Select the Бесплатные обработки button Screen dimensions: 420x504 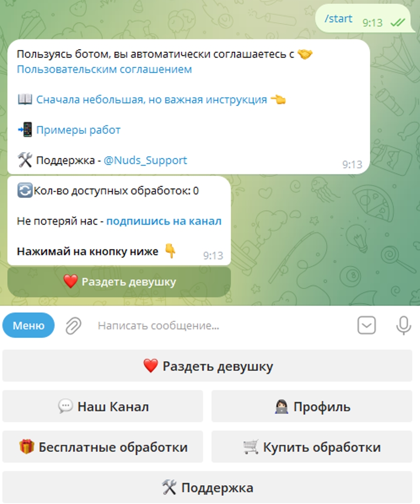coord(103,447)
